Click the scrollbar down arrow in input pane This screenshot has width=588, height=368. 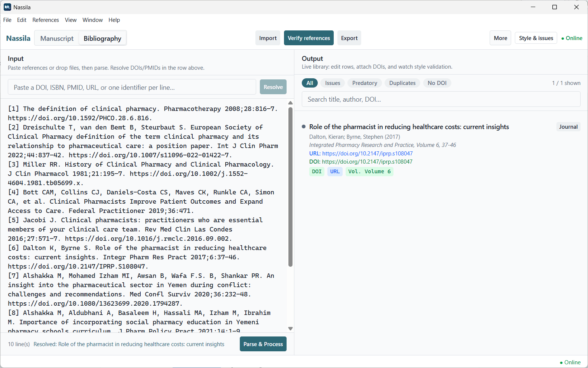(x=290, y=329)
